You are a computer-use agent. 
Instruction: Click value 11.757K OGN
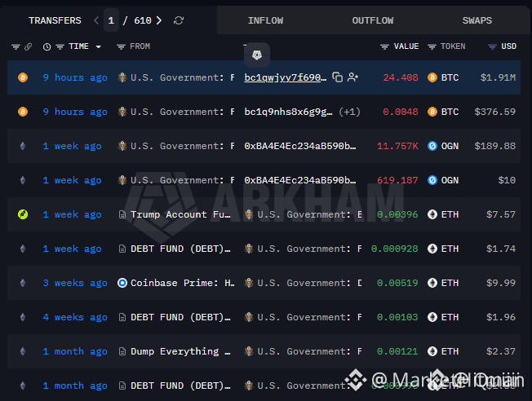click(397, 146)
